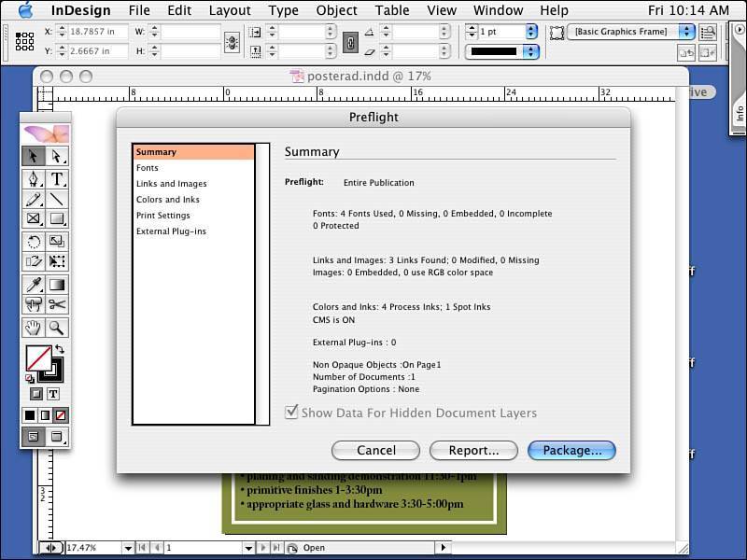The height and width of the screenshot is (560, 747).
Task: Select the Zoom magnifier tool
Action: (57, 328)
